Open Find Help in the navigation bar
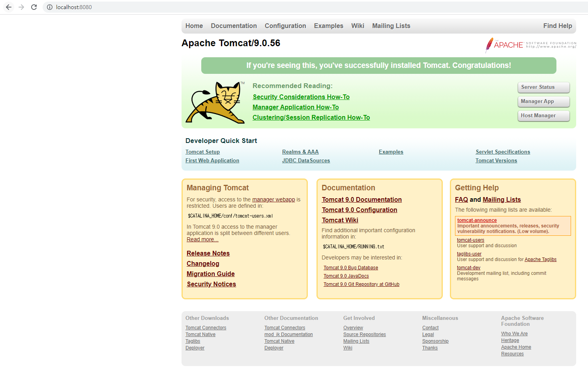Screen dimensions: 588x372 click(558, 26)
